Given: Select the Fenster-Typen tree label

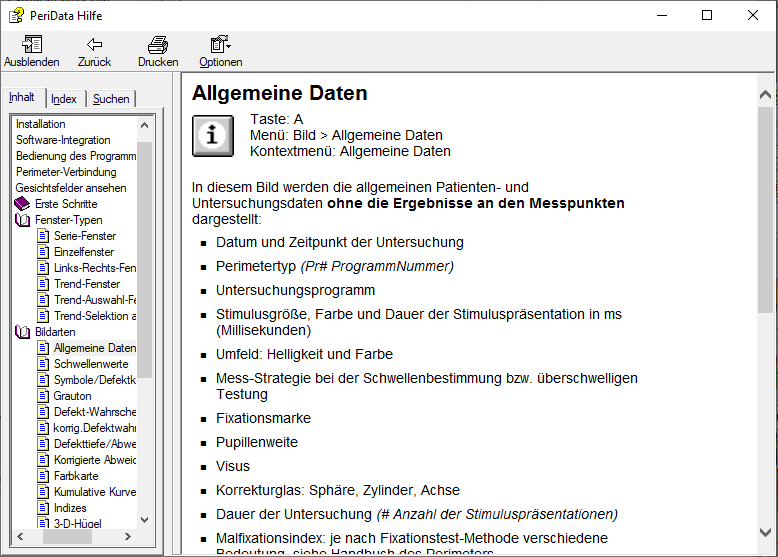Looking at the screenshot, I should [x=68, y=220].
